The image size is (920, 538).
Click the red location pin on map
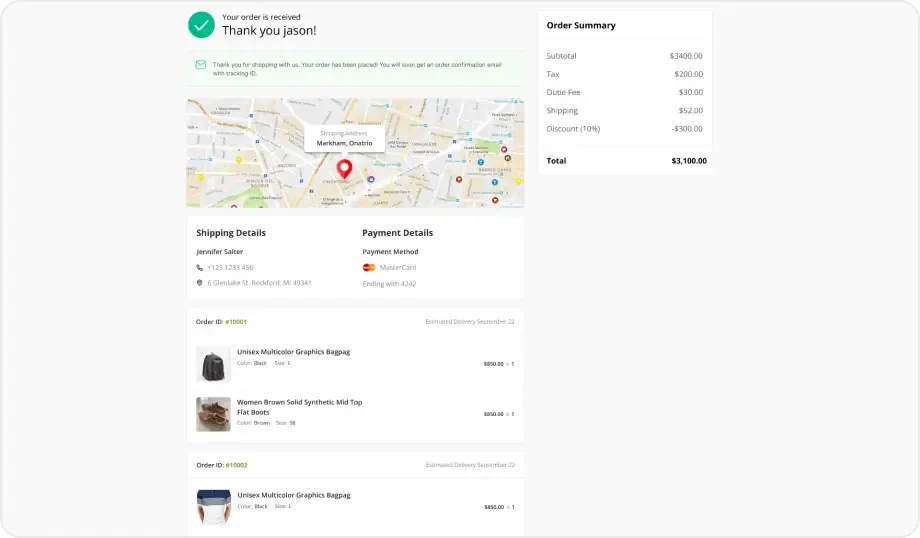tap(344, 169)
